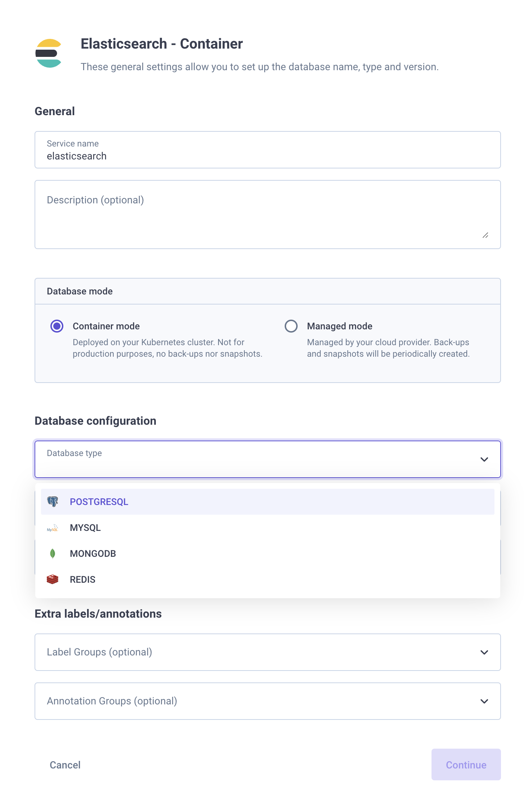The height and width of the screenshot is (812, 524).
Task: Click the Managed mode description text
Action: point(388,348)
